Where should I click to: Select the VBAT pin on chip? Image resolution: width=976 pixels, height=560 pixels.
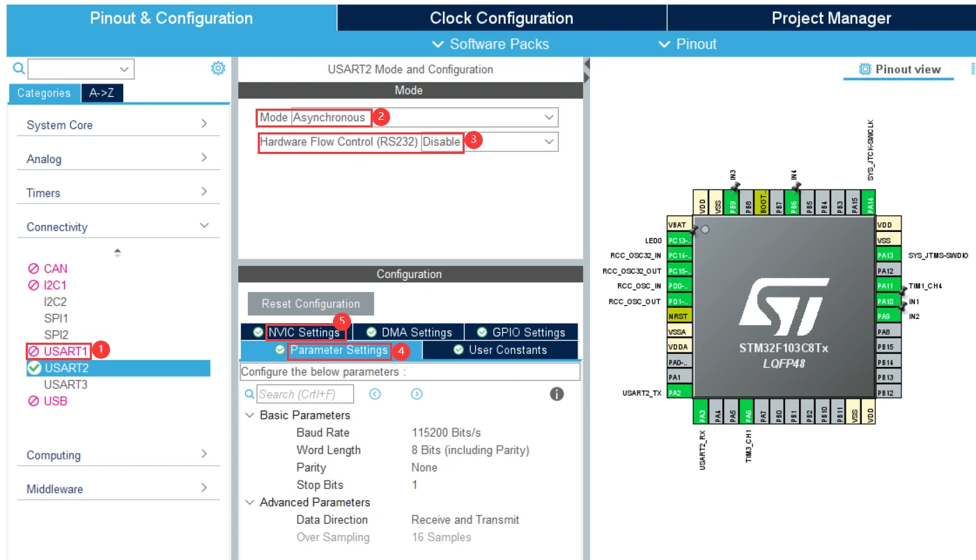(x=679, y=225)
